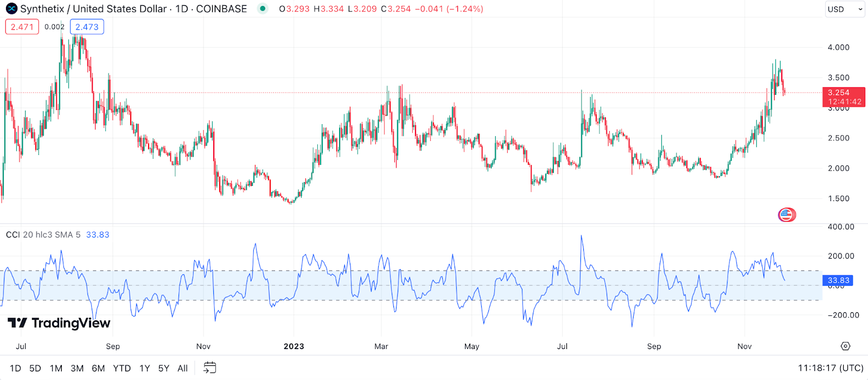The image size is (868, 380).
Task: Click the May label on time axis
Action: tap(472, 346)
